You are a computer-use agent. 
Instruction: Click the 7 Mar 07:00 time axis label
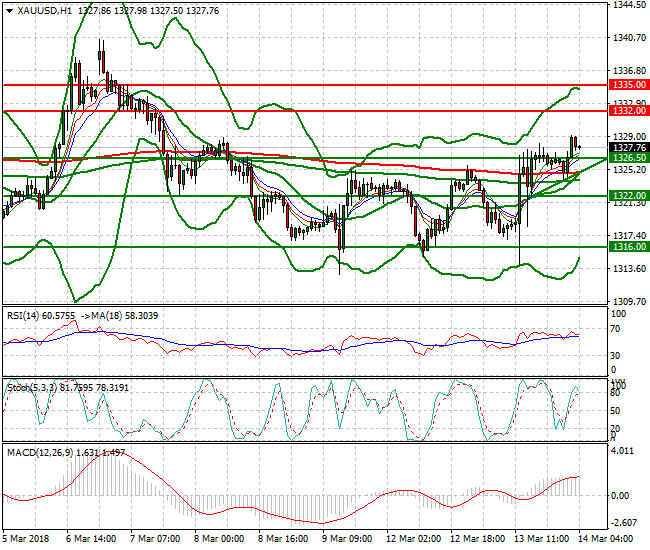point(155,539)
